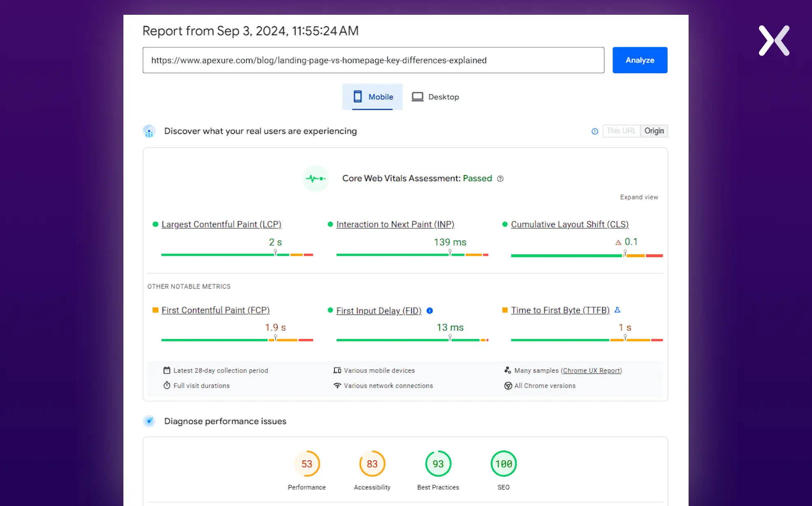Open First Input Delay (FID) link
Image resolution: width=812 pixels, height=506 pixels.
click(379, 311)
